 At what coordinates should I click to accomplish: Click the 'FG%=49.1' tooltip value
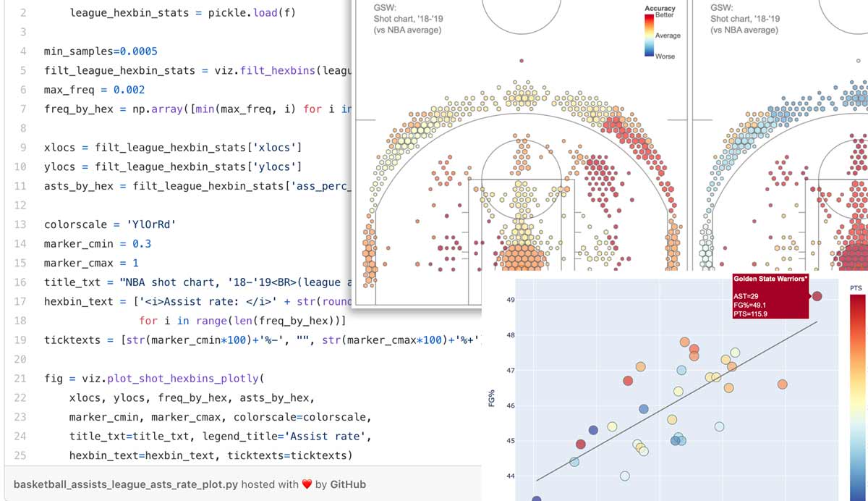point(749,305)
